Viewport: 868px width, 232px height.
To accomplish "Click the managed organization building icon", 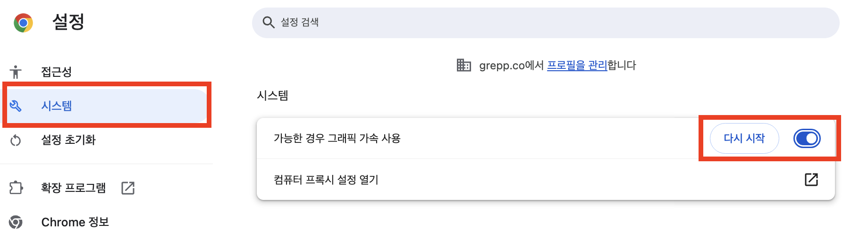I will pos(463,65).
